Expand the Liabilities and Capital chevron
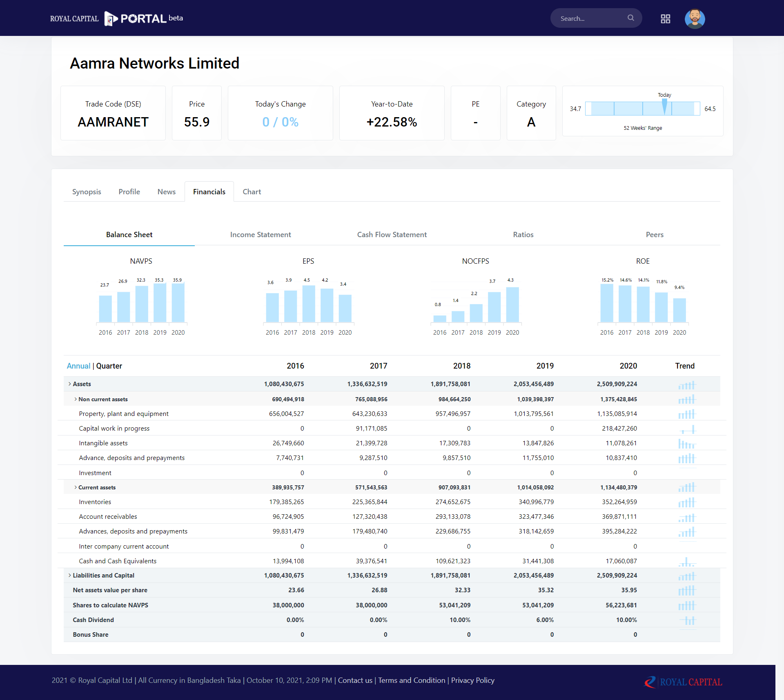Image resolution: width=784 pixels, height=700 pixels. (70, 576)
